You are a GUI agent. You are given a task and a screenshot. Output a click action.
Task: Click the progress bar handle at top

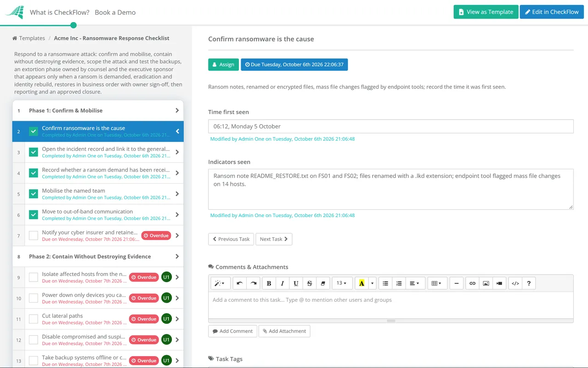[73, 25]
